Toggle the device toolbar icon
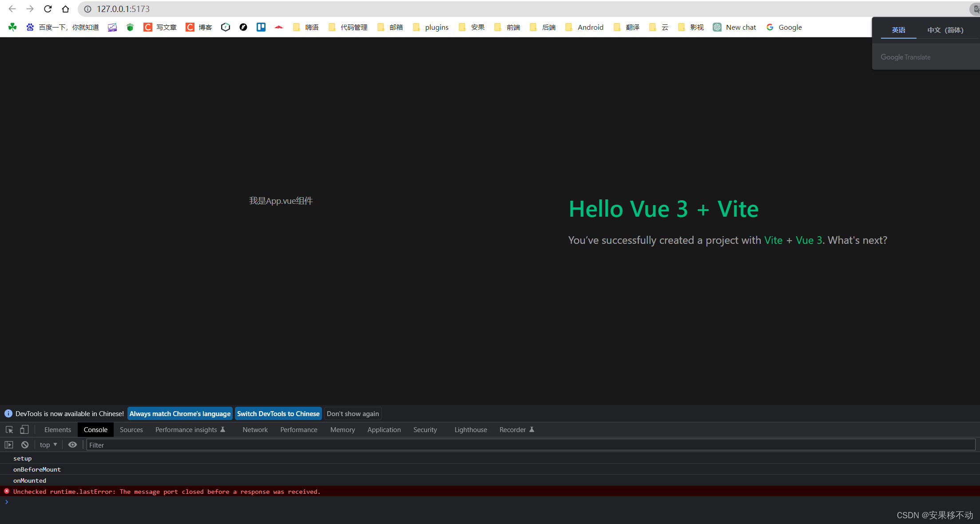 click(x=24, y=429)
